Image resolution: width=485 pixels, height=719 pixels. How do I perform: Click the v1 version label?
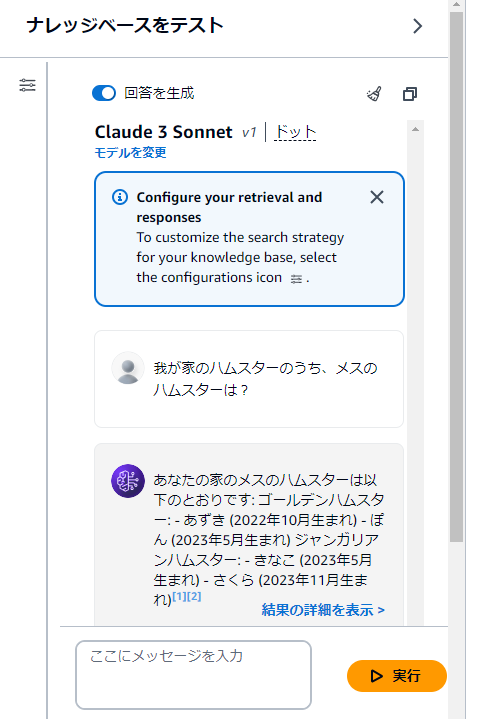click(249, 133)
